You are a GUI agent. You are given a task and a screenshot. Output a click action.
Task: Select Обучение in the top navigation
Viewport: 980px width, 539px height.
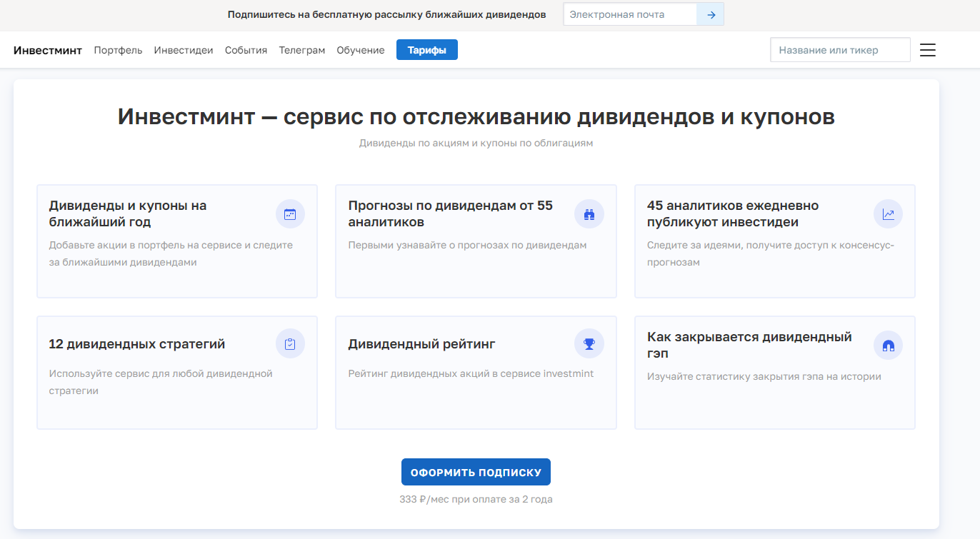[x=361, y=50]
